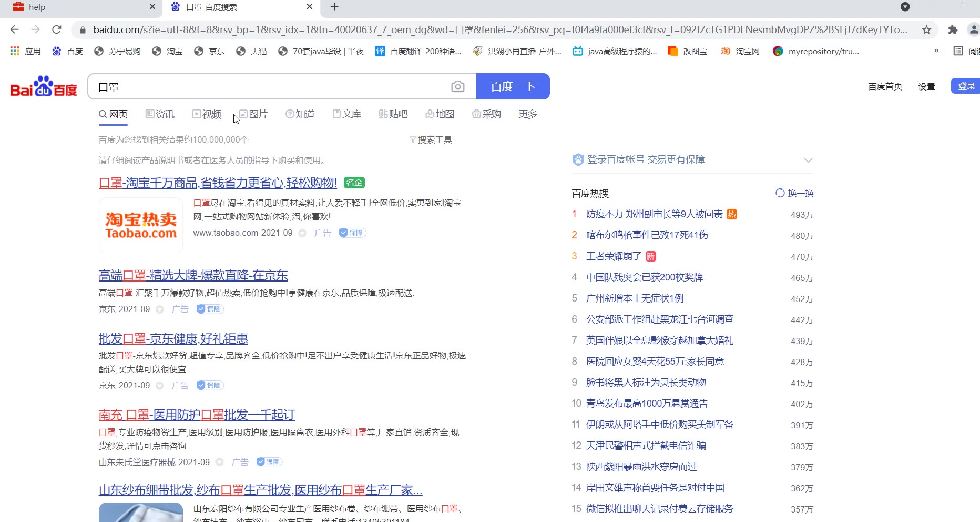Click 保障 badge under Taobao ad
Image resolution: width=980 pixels, height=522 pixels.
point(352,233)
